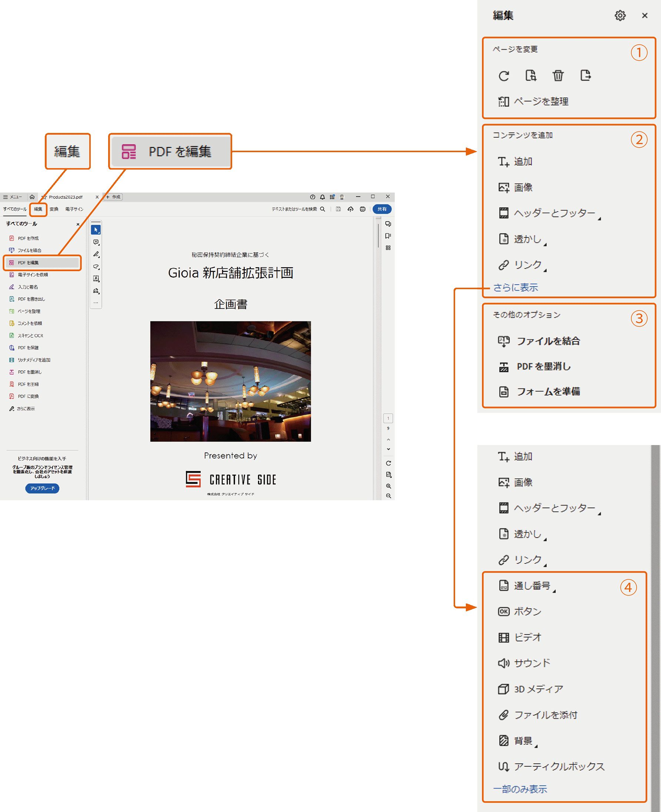This screenshot has width=661, height=812.
Task: Expand リンク in the コンテンツを追加 section
Action: 523,265
